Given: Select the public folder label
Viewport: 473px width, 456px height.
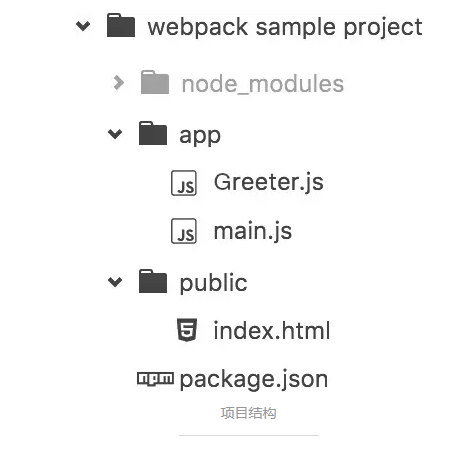Looking at the screenshot, I should 213,283.
